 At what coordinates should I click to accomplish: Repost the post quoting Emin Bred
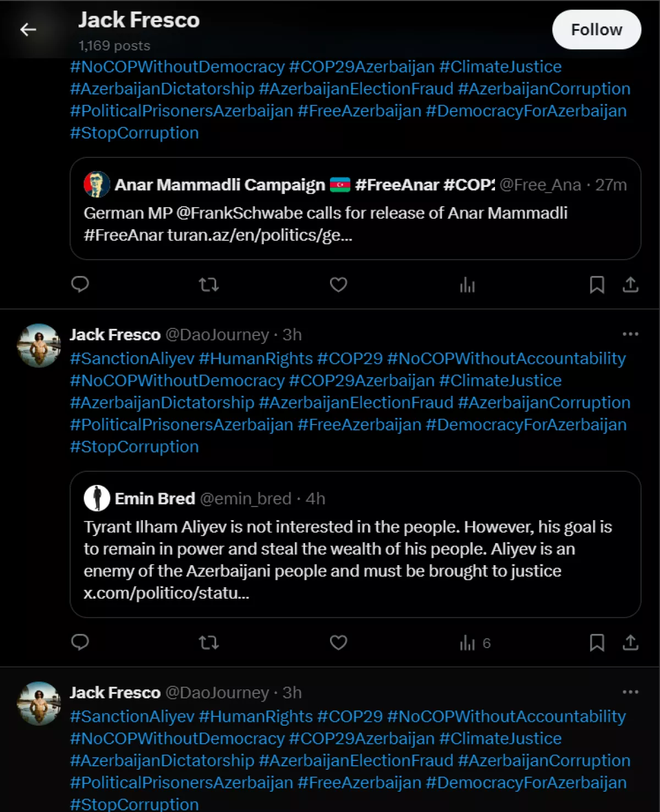coord(208,642)
